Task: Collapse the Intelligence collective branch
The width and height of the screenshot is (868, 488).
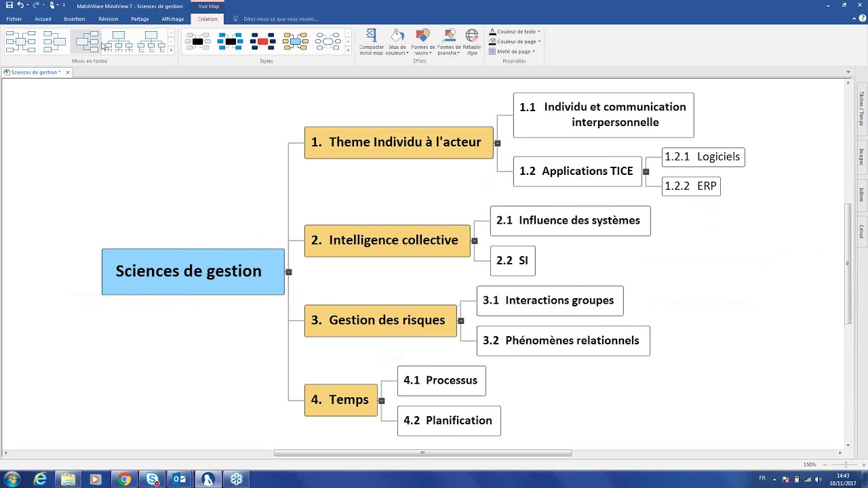Action: [475, 241]
